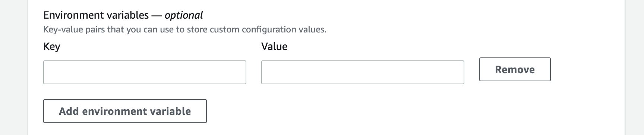Create another key-value row
The height and width of the screenshot is (135, 644).
point(125,111)
